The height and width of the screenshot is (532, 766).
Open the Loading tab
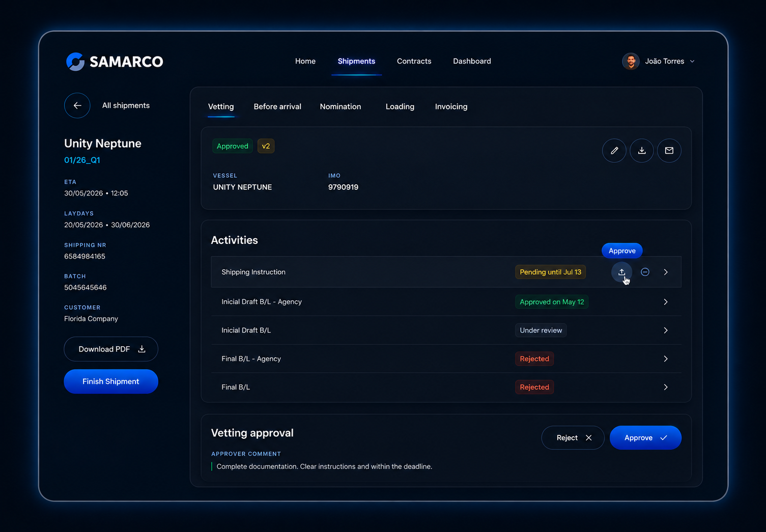[x=400, y=106]
